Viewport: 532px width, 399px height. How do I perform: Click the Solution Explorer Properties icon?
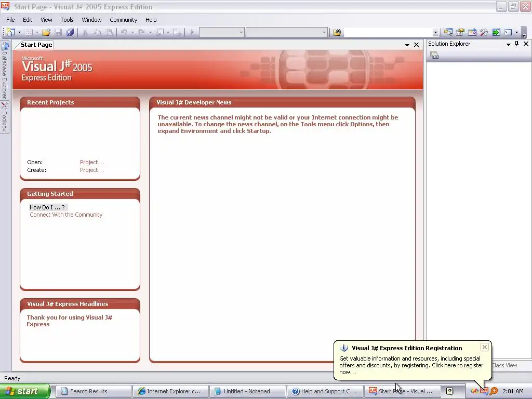pos(434,55)
